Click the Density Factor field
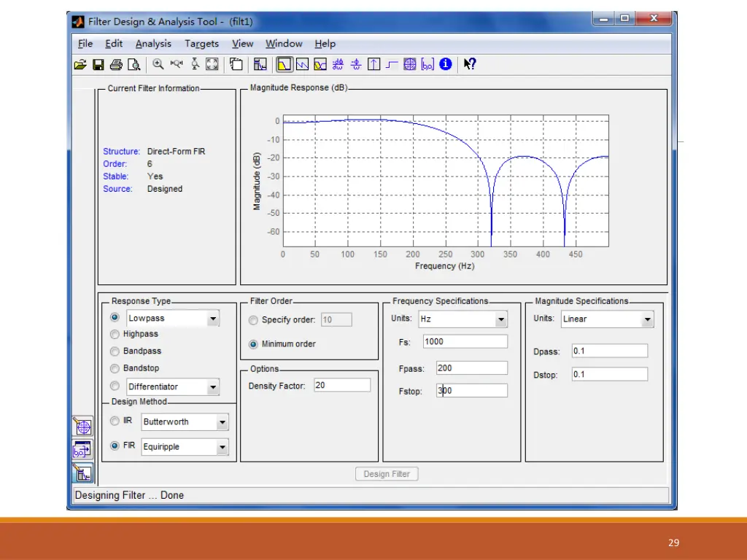The height and width of the screenshot is (560, 747). point(342,385)
